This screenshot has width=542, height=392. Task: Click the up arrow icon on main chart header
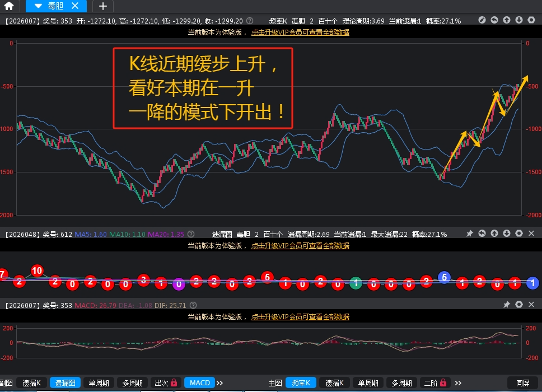click(507, 20)
